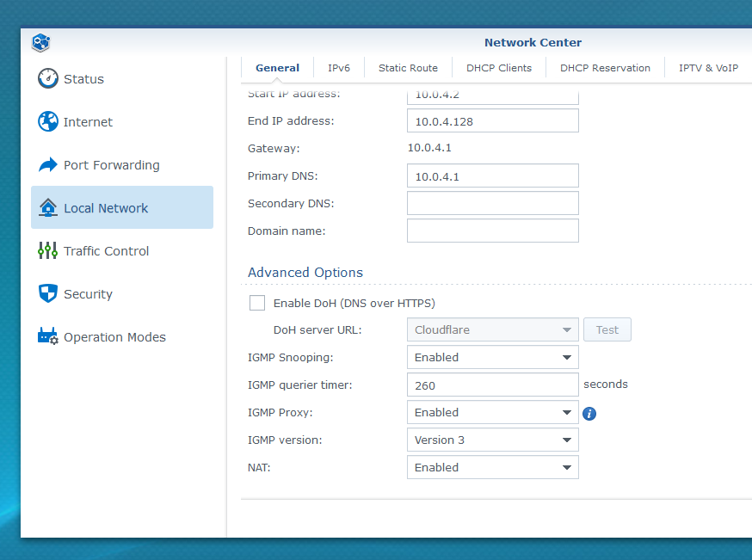Switch to the DHCP Clients tab
This screenshot has width=752, height=560.
pos(499,68)
